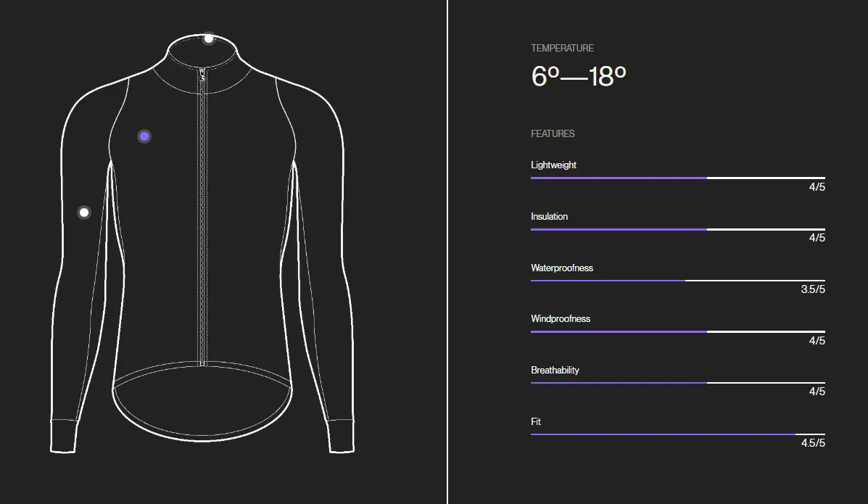868x504 pixels.
Task: Click the Insulation rating bar
Action: click(x=677, y=229)
